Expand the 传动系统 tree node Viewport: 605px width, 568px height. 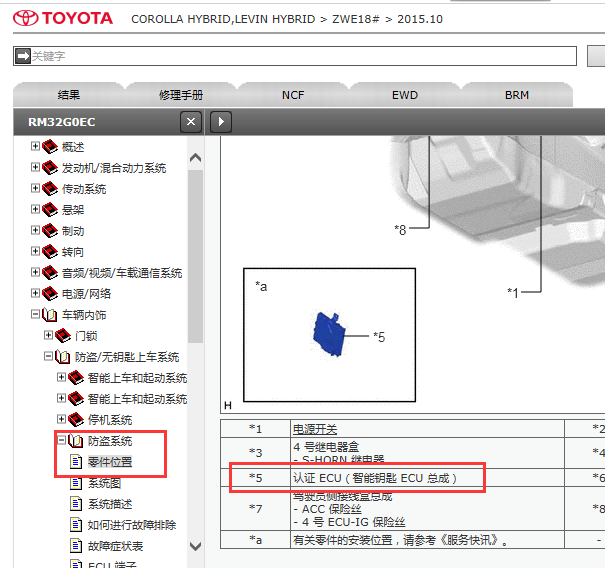35,188
